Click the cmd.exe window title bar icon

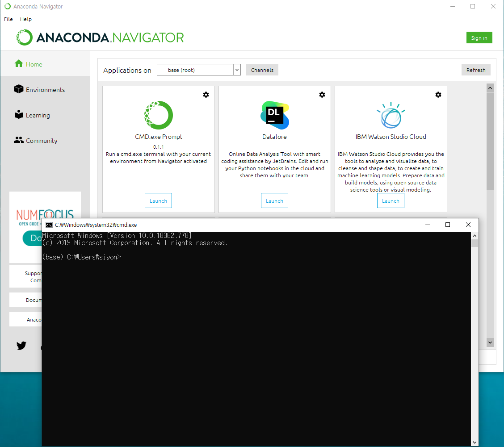[x=49, y=225]
